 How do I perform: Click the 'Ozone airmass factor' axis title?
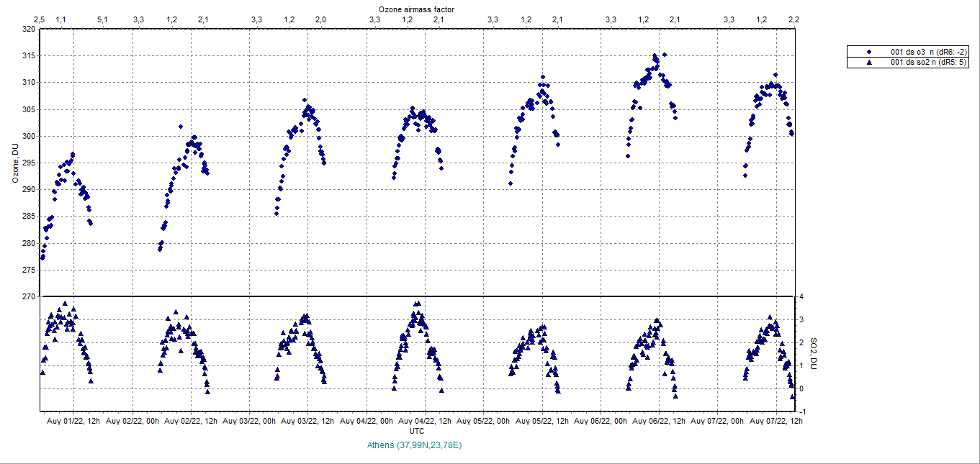point(417,8)
